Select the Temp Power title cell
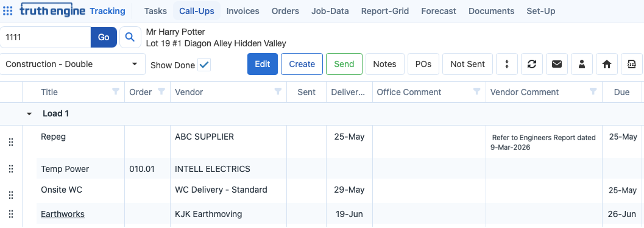The image size is (644, 228). (80, 169)
